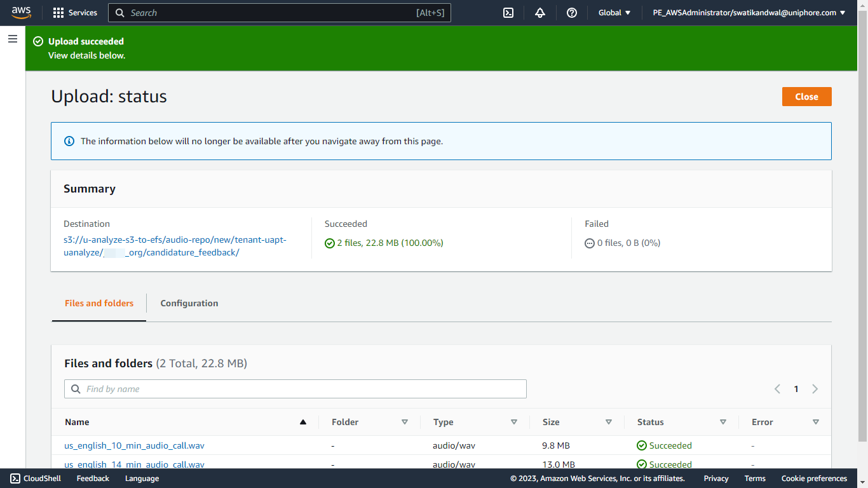Open the PE_AWSAdministrator account menu

click(749, 13)
